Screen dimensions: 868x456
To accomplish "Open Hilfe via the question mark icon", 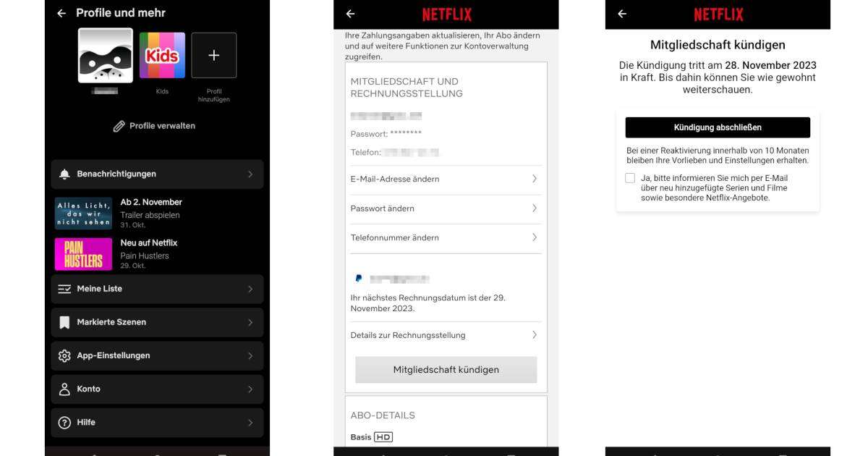I will tap(64, 422).
